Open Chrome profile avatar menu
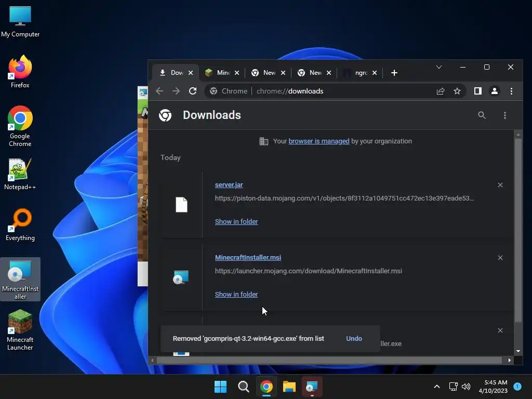Screen dimensions: 532x399 click(x=495, y=91)
